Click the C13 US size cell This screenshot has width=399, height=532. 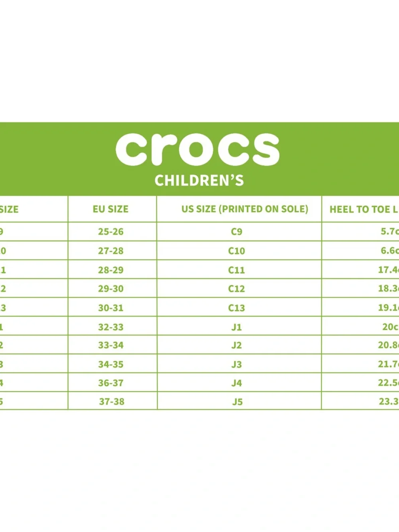click(x=237, y=308)
